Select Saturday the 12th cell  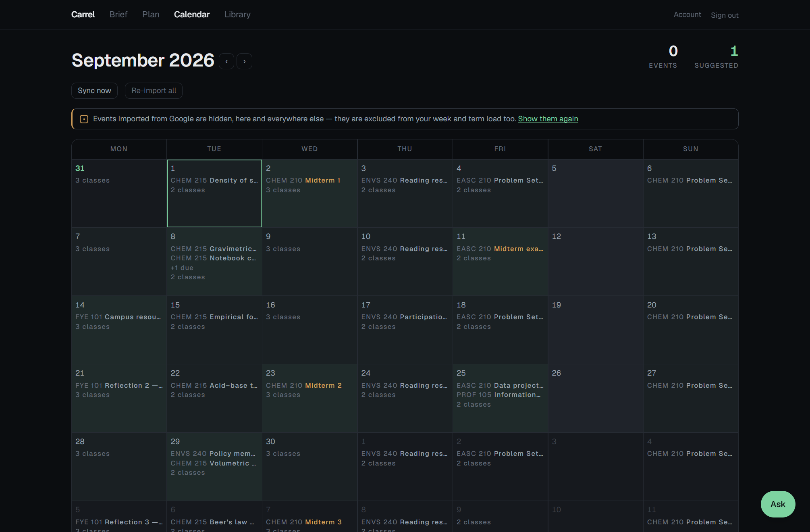tap(595, 262)
